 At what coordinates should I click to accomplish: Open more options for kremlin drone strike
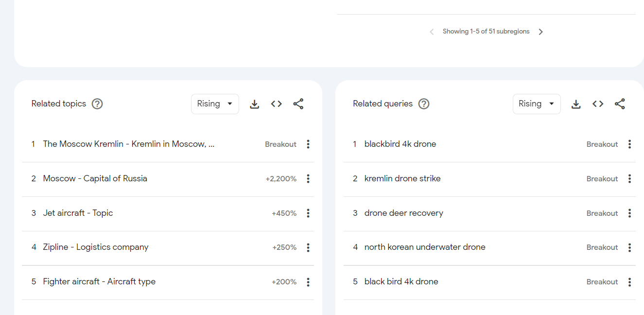pyautogui.click(x=629, y=178)
